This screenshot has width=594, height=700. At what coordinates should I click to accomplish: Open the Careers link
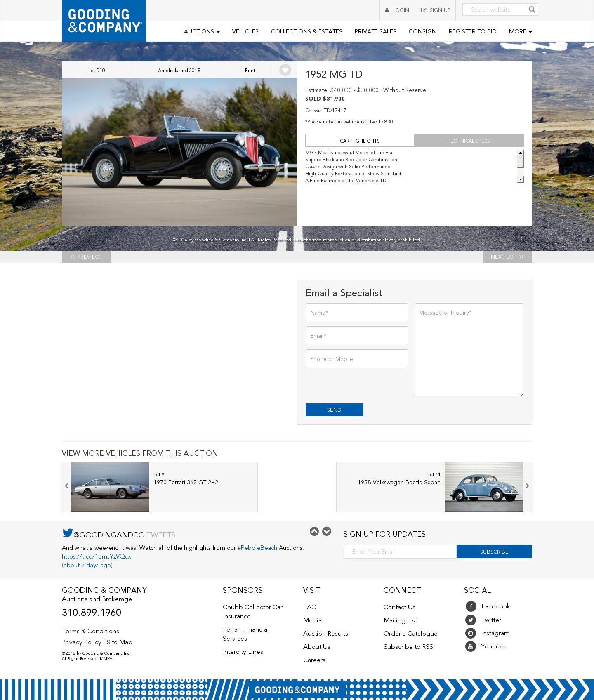point(314,660)
